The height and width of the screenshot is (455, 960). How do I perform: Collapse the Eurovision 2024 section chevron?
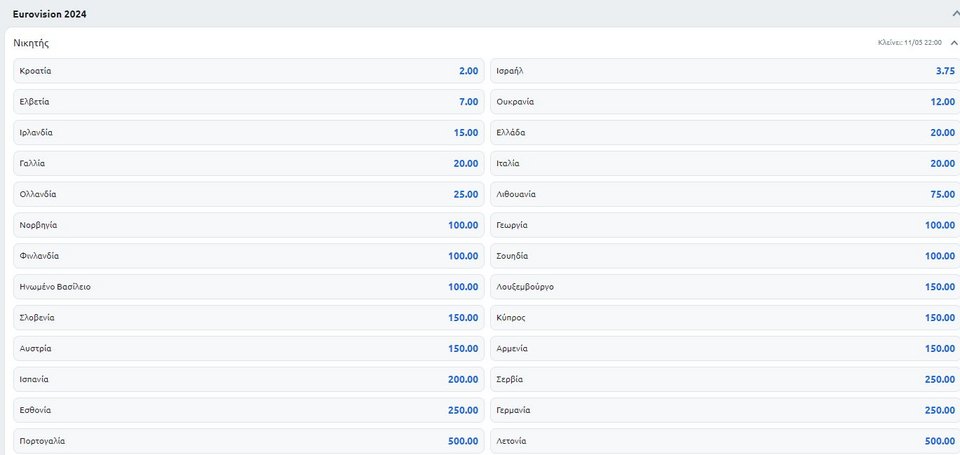[956, 13]
